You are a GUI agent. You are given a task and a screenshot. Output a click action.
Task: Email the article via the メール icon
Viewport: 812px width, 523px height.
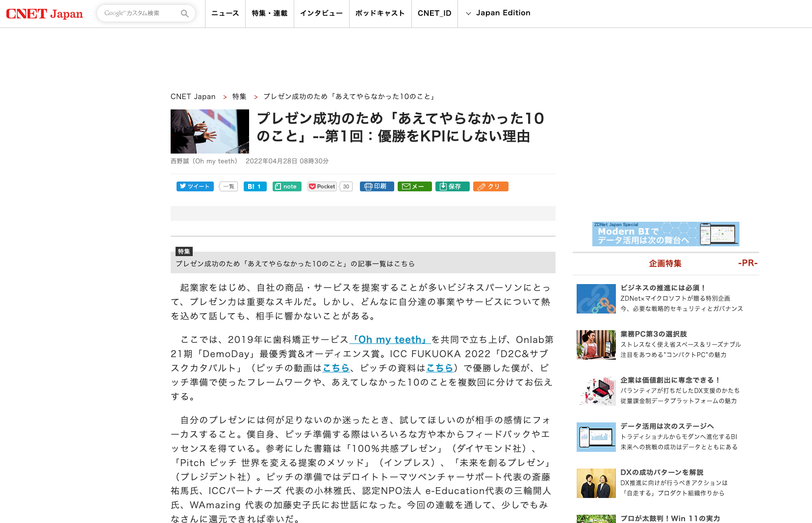point(414,186)
